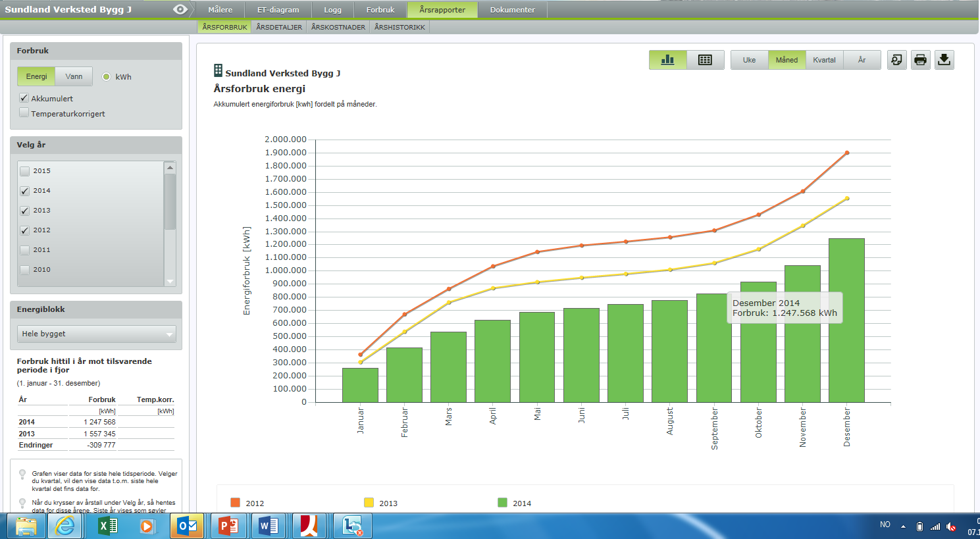Set period resolution to Uke
980x539 pixels.
tap(750, 60)
